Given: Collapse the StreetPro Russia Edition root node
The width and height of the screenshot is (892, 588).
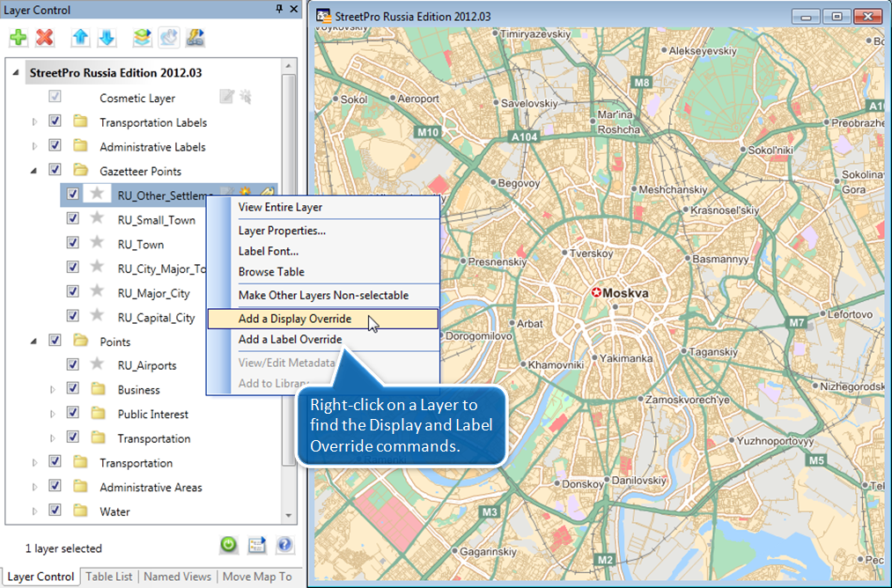Looking at the screenshot, I should (16, 72).
